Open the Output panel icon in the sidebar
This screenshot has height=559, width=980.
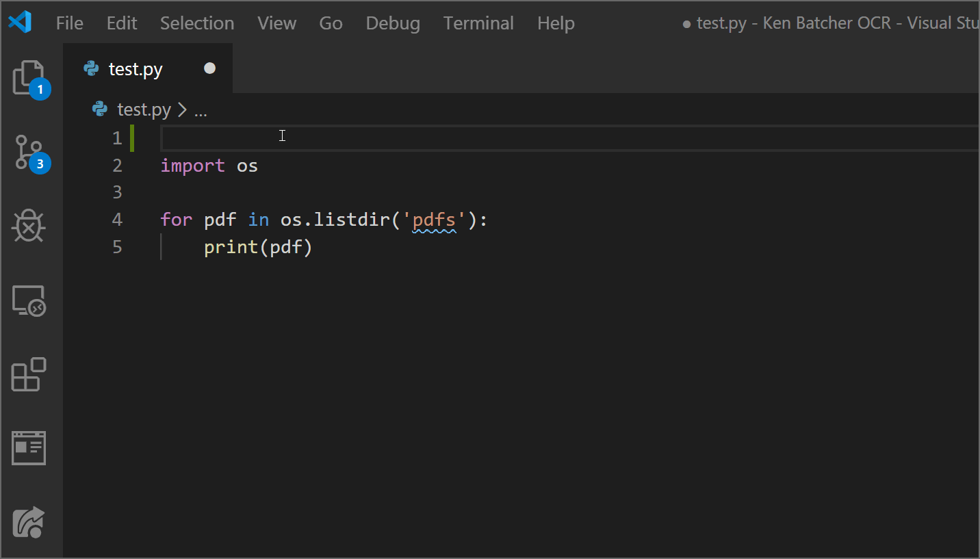[x=29, y=447]
